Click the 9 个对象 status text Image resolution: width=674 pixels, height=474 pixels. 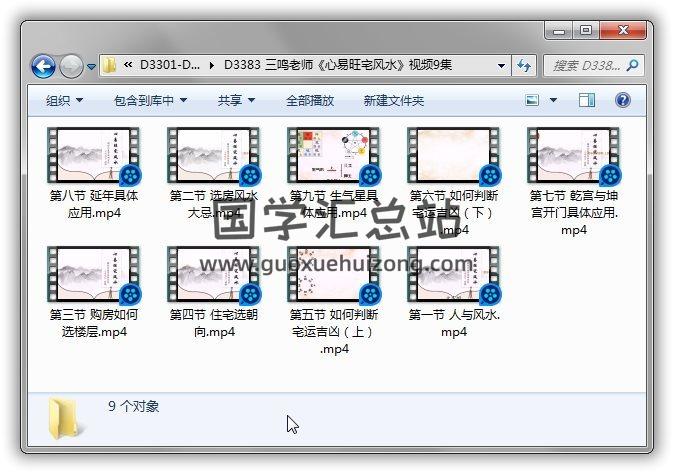[134, 406]
